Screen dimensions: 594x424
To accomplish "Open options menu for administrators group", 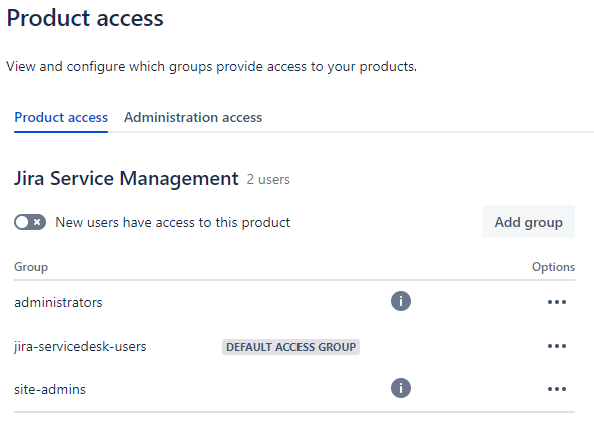I will (557, 302).
